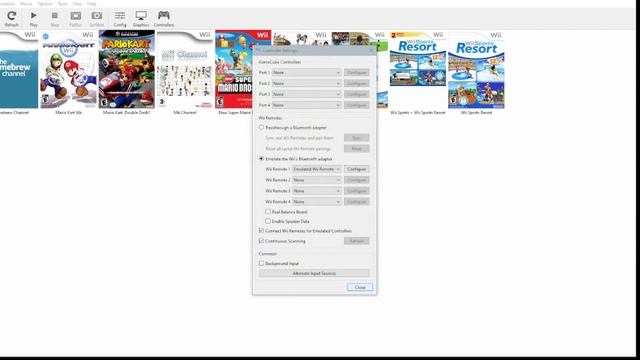640x360 pixels.
Task: Open the View menu
Action: coord(77,4)
